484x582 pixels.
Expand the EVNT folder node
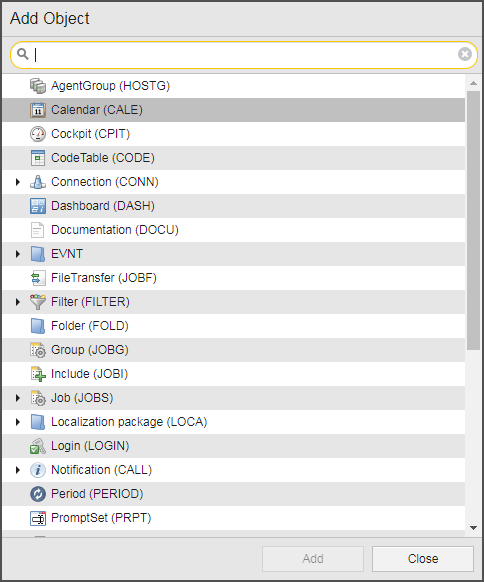[17, 254]
